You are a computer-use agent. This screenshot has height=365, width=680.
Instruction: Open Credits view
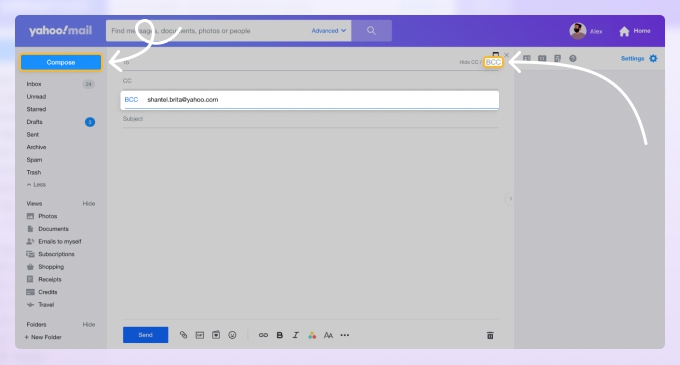point(42,292)
